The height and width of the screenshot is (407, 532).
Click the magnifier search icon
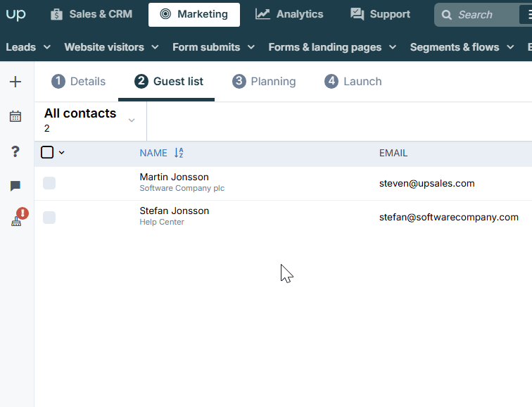[446, 15]
